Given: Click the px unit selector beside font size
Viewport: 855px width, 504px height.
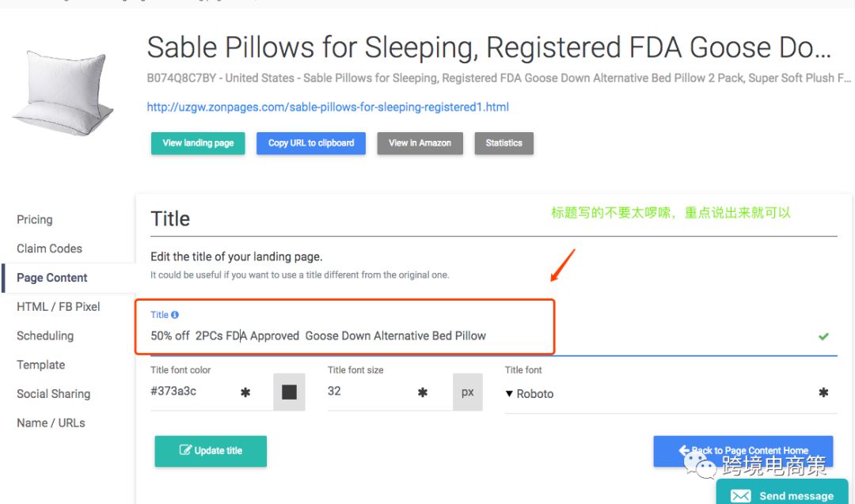Looking at the screenshot, I should (x=468, y=392).
